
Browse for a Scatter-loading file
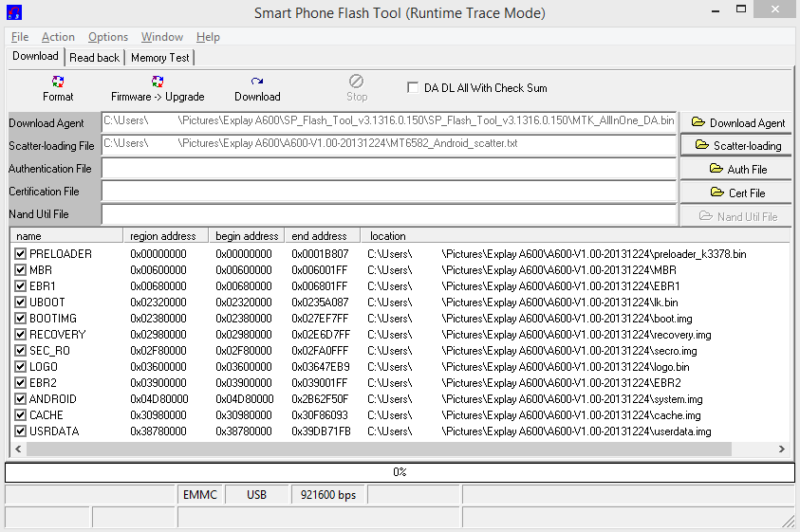point(737,145)
